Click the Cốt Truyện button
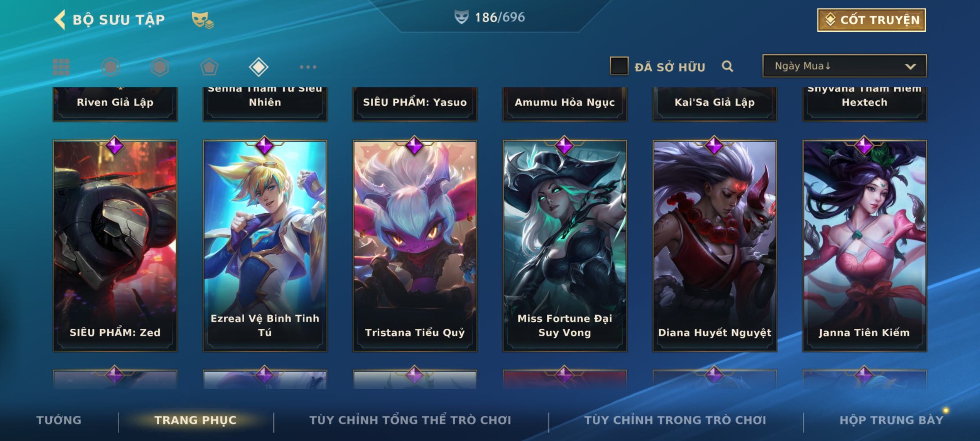980x441 pixels. pyautogui.click(x=871, y=20)
